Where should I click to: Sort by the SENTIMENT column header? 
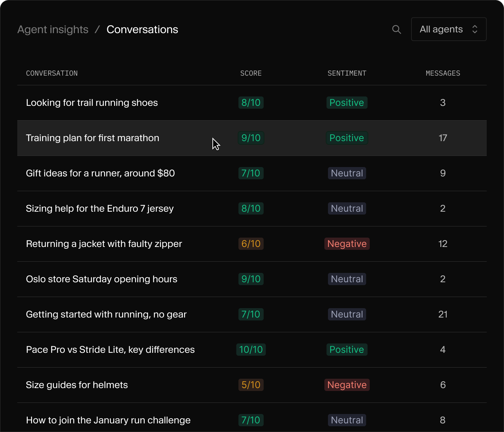pyautogui.click(x=347, y=73)
